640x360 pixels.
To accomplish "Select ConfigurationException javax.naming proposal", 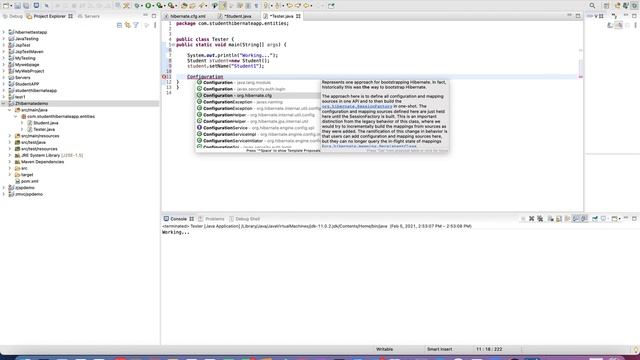I will (x=258, y=102).
